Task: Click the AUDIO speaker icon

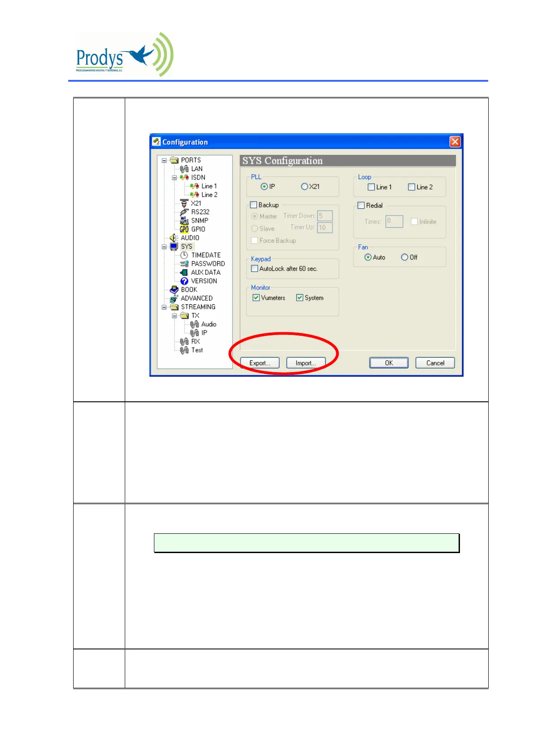Action: point(174,238)
